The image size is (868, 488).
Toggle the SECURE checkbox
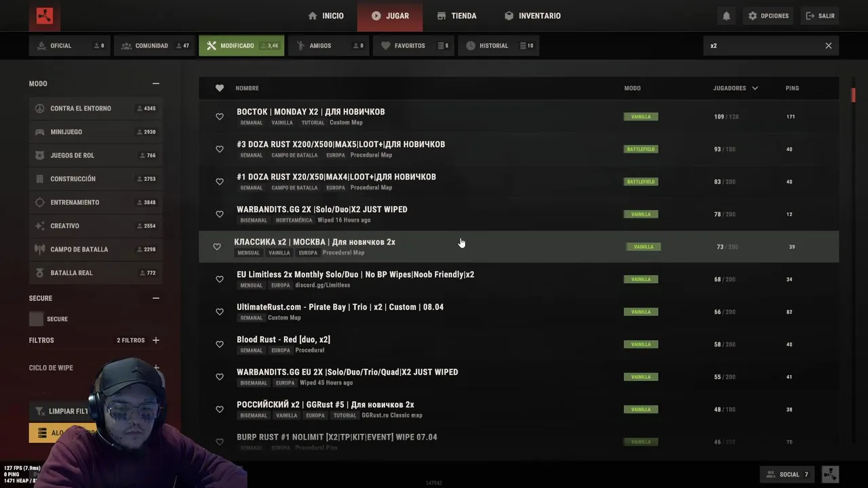(x=37, y=319)
